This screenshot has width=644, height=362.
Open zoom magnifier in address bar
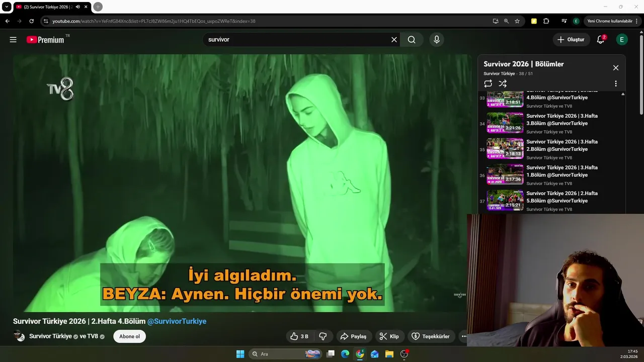coord(506,21)
